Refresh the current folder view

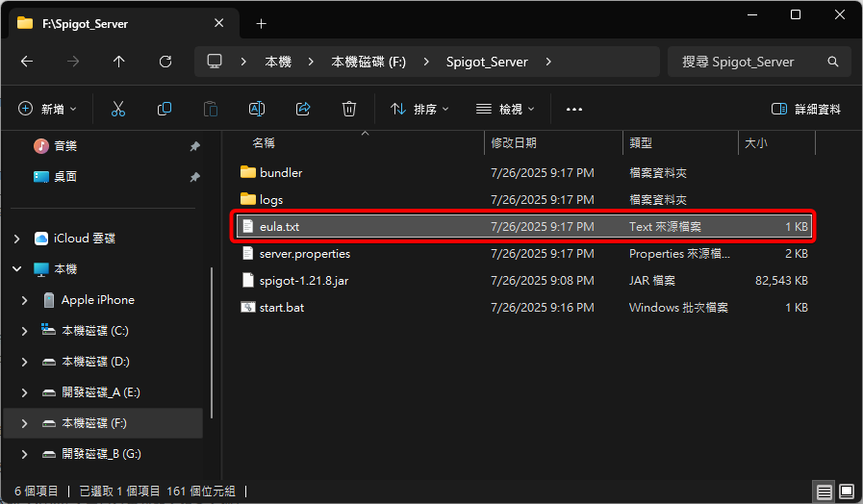coord(165,62)
